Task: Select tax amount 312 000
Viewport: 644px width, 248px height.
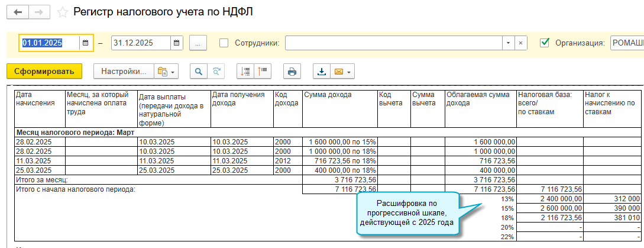Action: click(x=613, y=199)
